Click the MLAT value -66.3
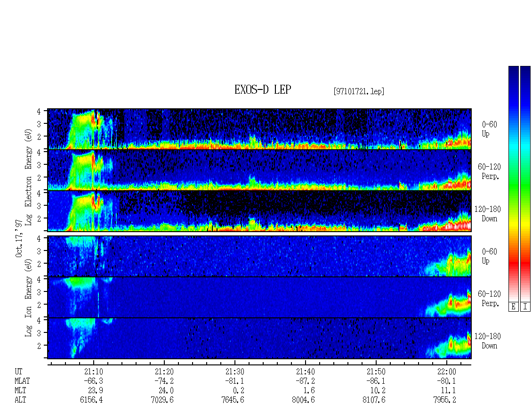The width and height of the screenshot is (532, 412). pyautogui.click(x=93, y=381)
